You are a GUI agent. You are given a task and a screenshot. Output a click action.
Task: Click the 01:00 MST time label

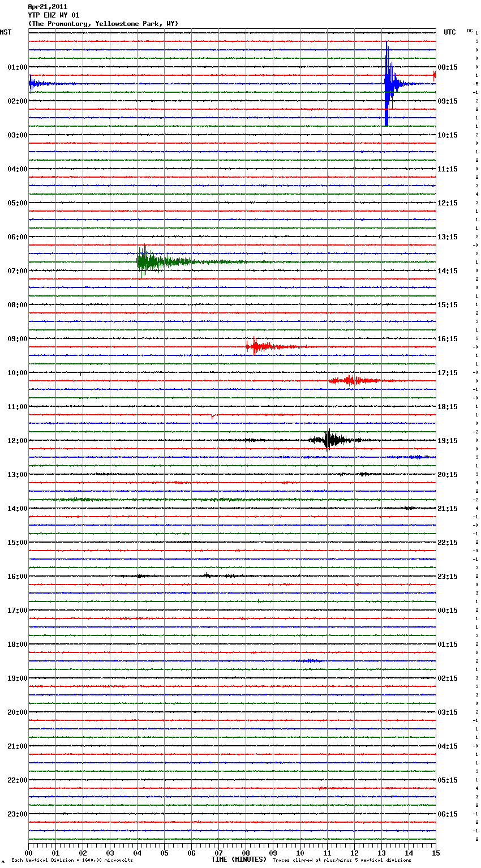pyautogui.click(x=17, y=67)
